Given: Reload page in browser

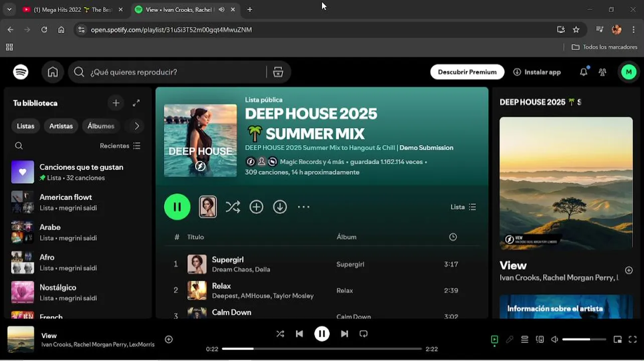Looking at the screenshot, I should pyautogui.click(x=44, y=30).
